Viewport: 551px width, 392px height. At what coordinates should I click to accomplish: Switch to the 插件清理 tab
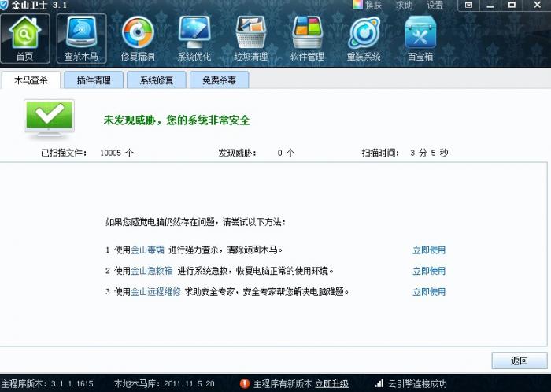tap(94, 80)
